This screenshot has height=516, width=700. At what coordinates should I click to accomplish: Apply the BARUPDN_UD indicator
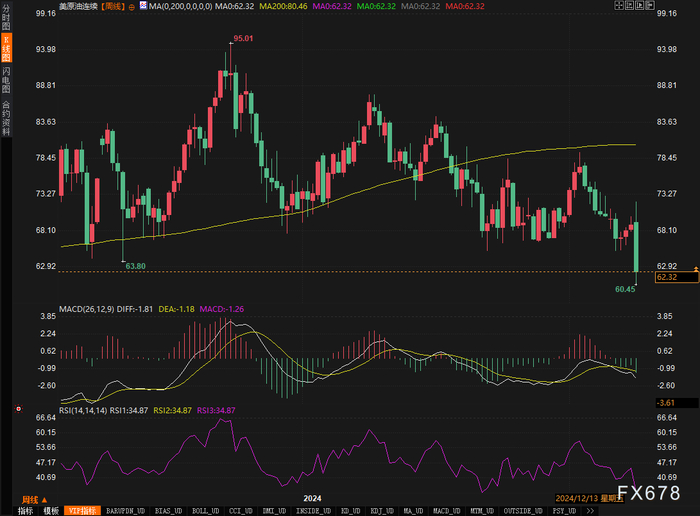click(125, 511)
